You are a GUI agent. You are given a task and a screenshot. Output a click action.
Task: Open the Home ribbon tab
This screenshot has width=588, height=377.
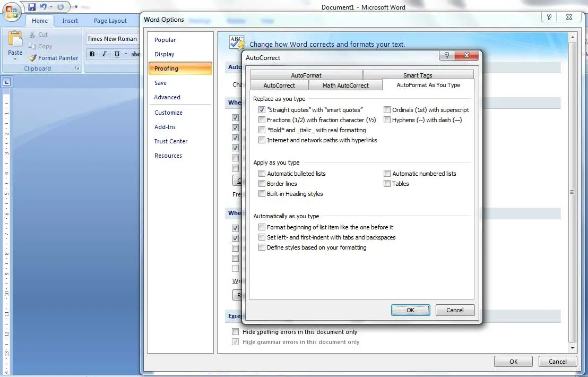tap(40, 21)
